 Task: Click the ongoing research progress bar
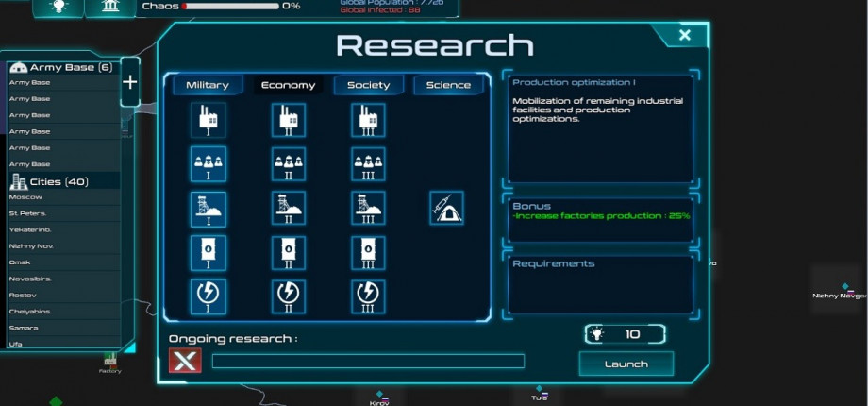(368, 361)
